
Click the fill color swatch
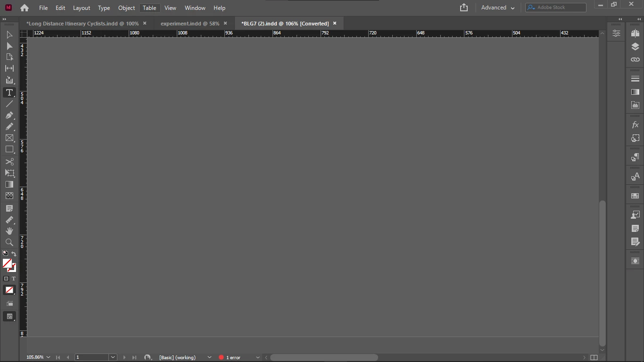pos(7,263)
